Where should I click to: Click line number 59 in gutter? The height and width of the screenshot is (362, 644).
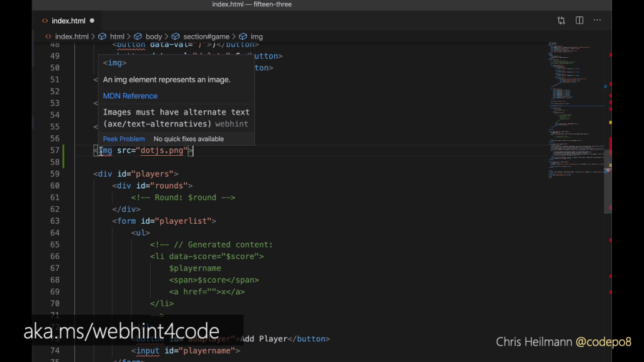55,173
